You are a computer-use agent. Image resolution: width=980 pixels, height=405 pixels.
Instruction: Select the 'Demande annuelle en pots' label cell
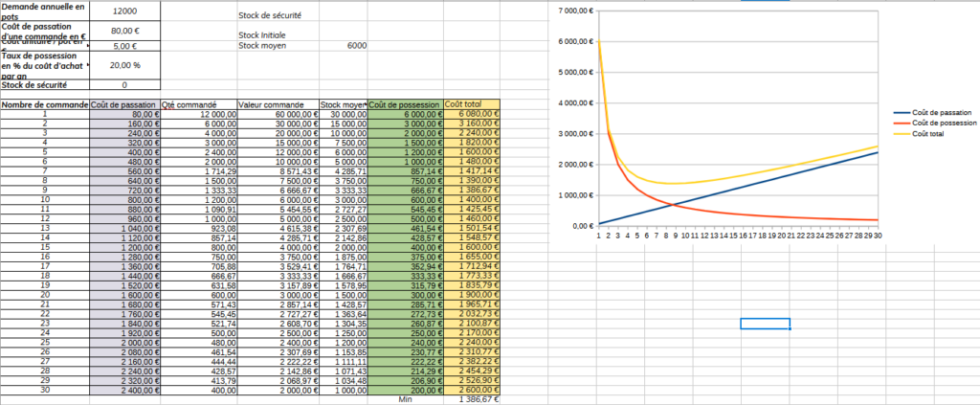(45, 11)
